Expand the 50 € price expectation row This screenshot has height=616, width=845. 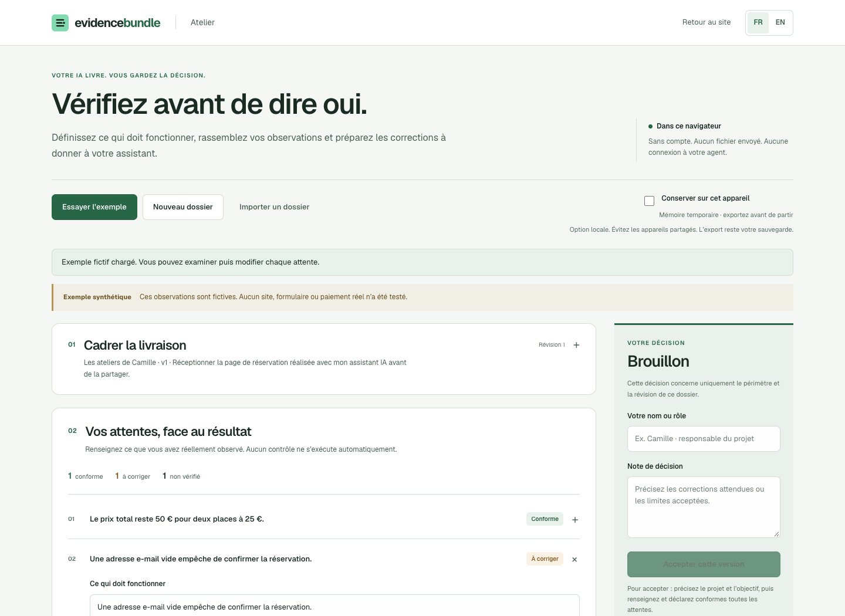[x=575, y=520]
